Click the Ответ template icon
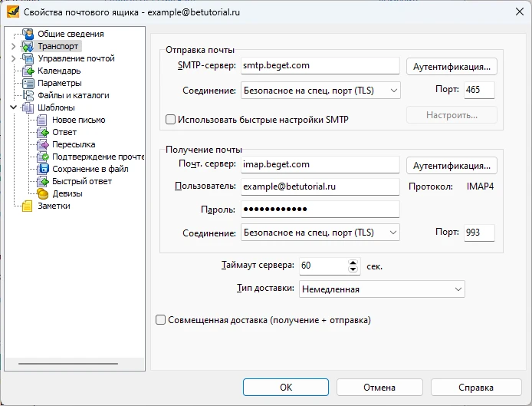The height and width of the screenshot is (406, 532). point(42,132)
